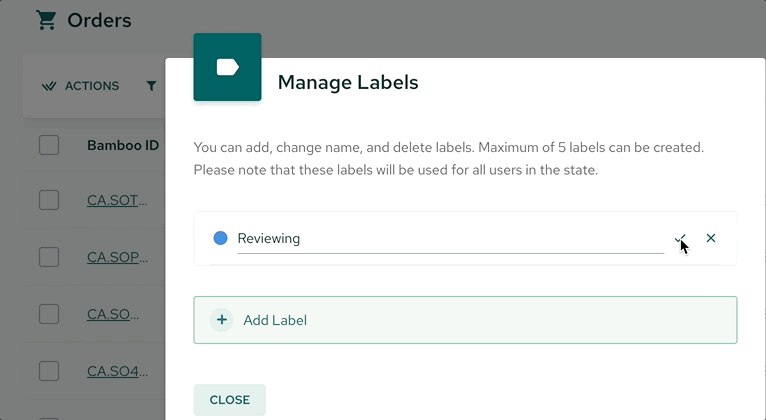Click the filter funnel icon
This screenshot has height=420, width=766.
pos(151,86)
